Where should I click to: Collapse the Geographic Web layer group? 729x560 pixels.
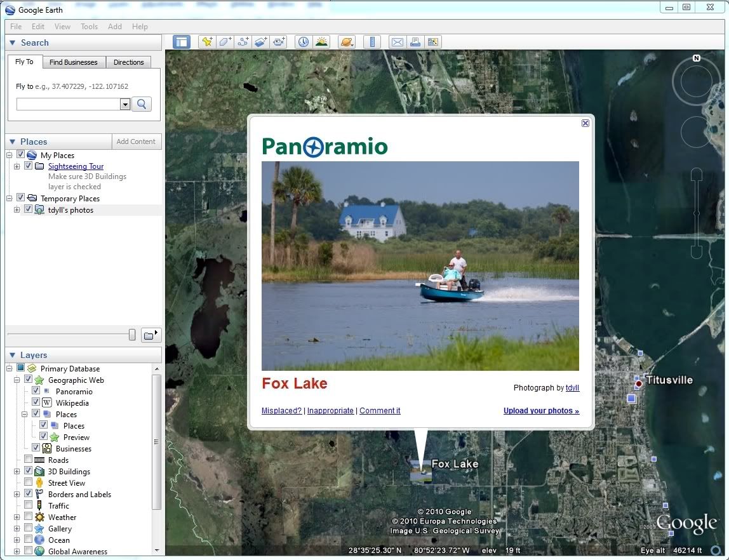(x=17, y=380)
